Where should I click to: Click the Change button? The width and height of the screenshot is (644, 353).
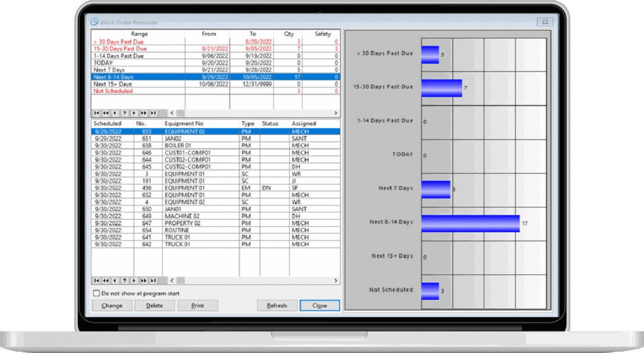[112, 305]
